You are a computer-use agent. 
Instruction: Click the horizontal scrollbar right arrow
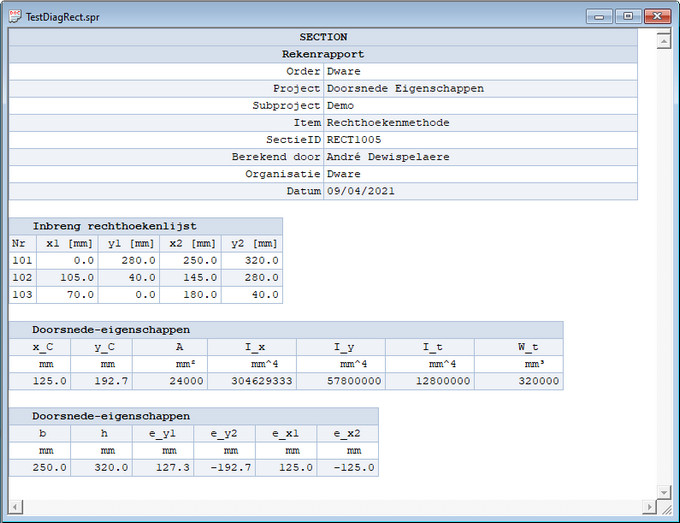pos(649,507)
